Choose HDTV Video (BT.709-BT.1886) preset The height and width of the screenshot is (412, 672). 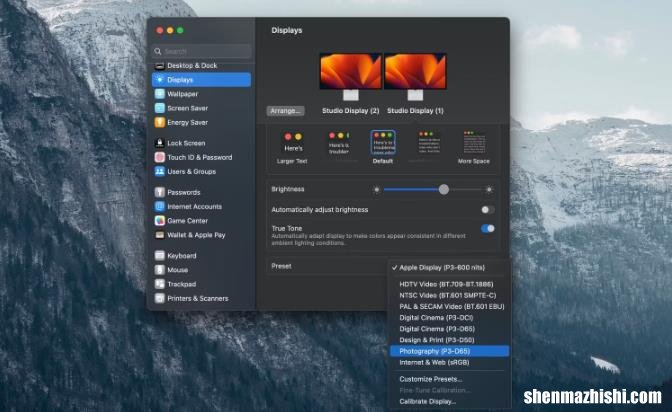click(x=446, y=284)
